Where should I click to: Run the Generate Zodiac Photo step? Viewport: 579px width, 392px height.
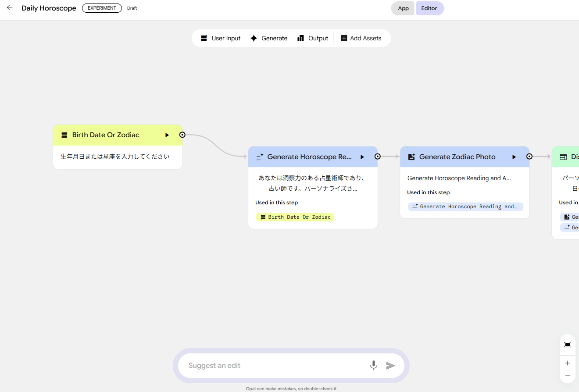(x=514, y=157)
